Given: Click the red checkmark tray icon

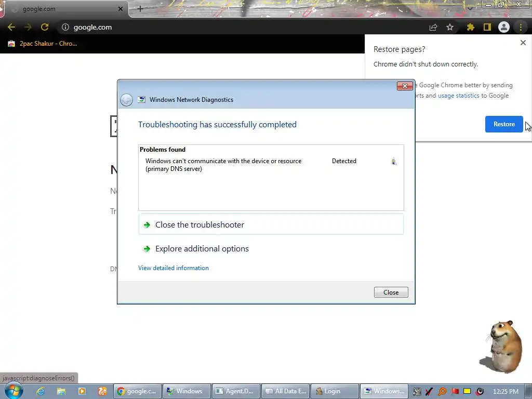Looking at the screenshot, I should pyautogui.click(x=429, y=392).
